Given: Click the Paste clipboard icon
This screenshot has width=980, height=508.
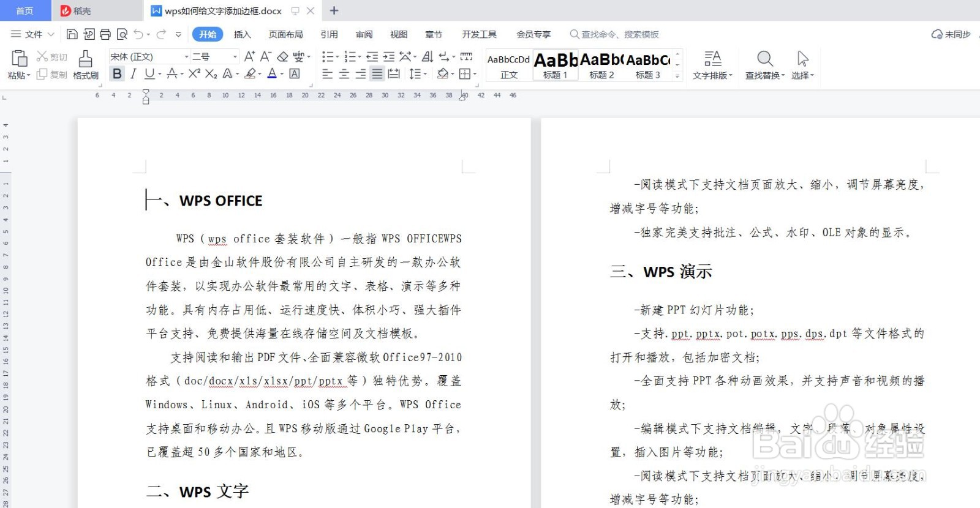Looking at the screenshot, I should point(19,58).
